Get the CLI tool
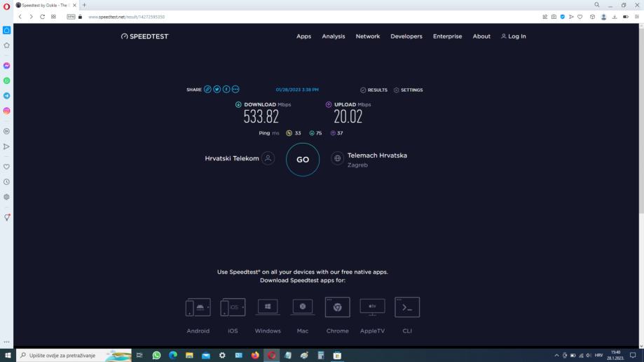The width and height of the screenshot is (644, 362). tap(407, 315)
